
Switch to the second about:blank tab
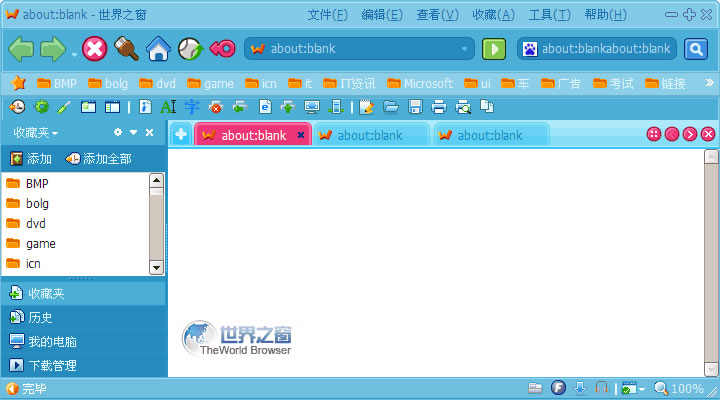click(371, 135)
